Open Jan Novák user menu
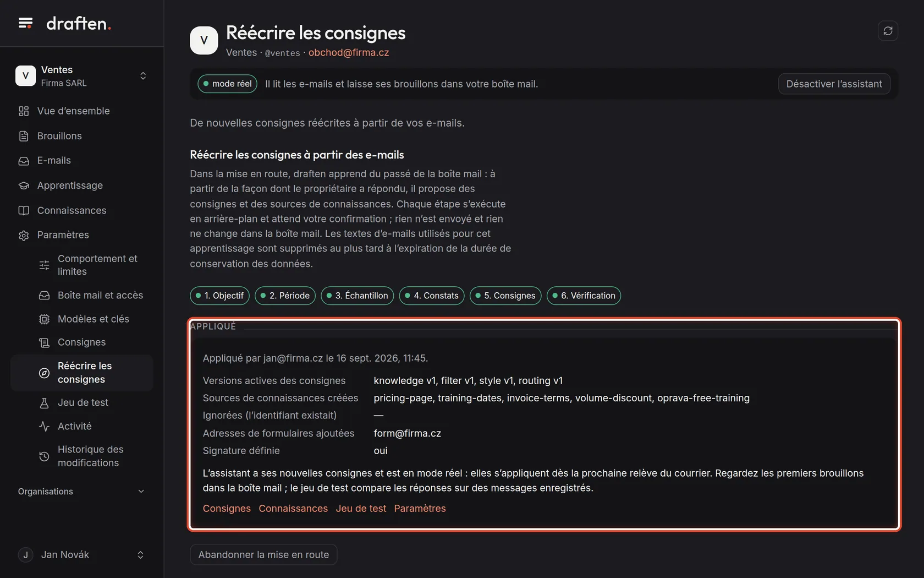The image size is (924, 578). (81, 555)
